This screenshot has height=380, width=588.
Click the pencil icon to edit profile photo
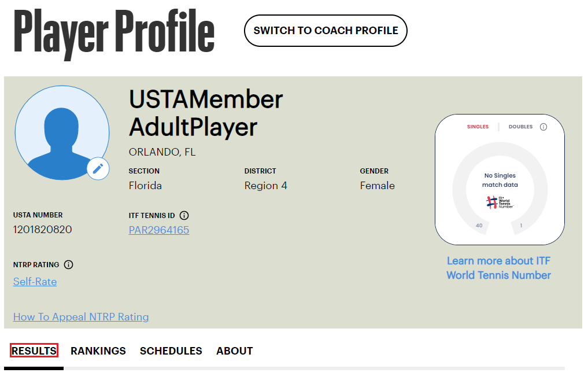(98, 168)
